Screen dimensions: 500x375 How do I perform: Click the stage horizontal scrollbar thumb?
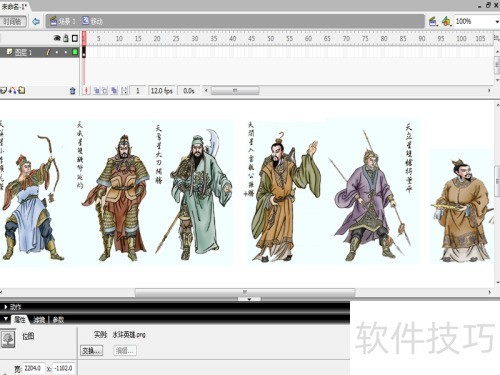(x=245, y=292)
